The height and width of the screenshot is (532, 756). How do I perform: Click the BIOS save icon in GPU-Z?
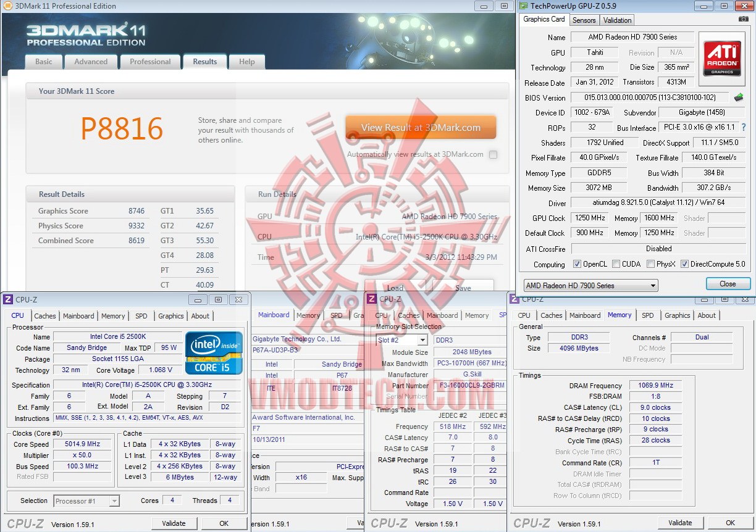click(739, 98)
